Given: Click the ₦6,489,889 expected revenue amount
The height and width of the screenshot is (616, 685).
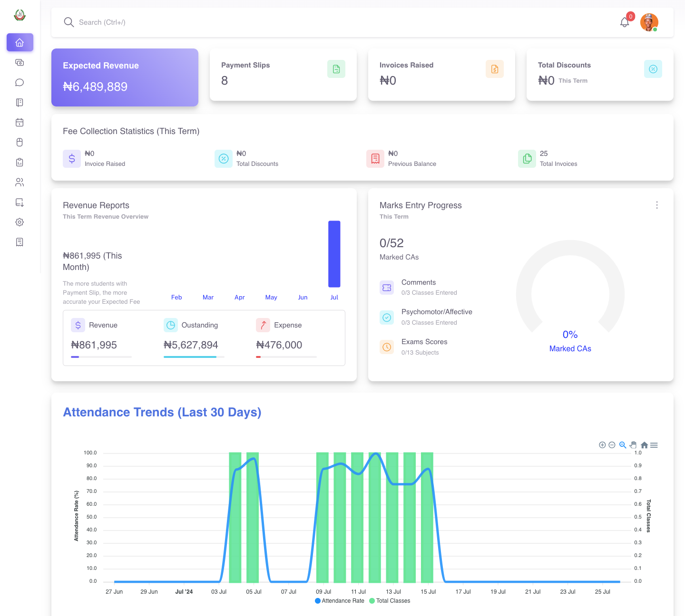Looking at the screenshot, I should tap(95, 87).
